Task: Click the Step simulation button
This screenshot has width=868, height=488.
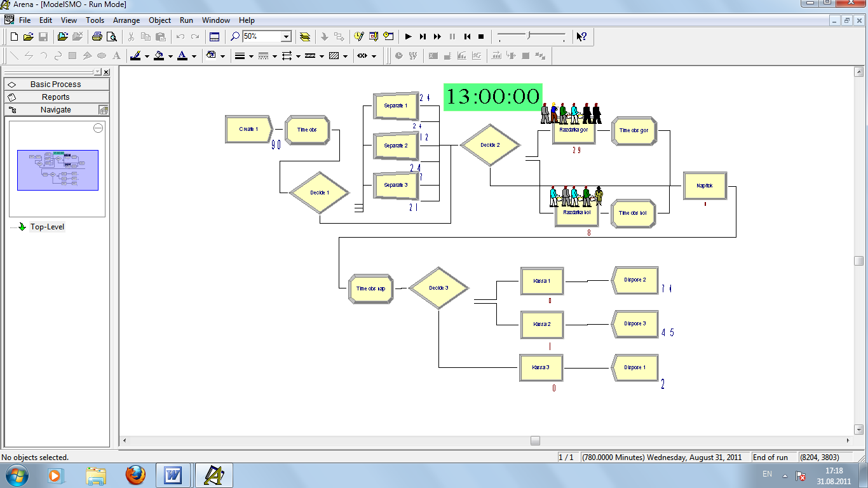Action: pos(423,37)
